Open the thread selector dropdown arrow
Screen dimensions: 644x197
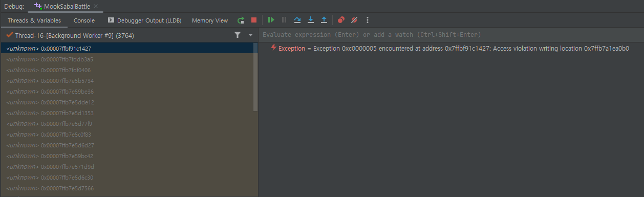(x=250, y=35)
